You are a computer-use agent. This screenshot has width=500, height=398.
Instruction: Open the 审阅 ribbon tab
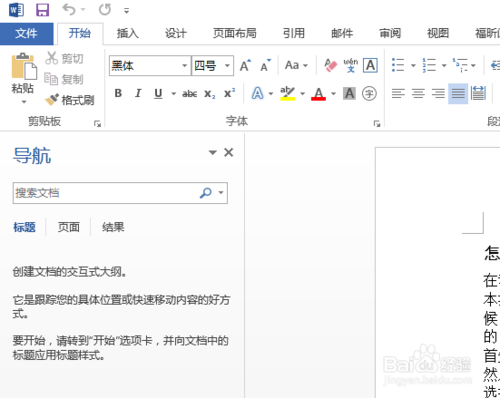tap(390, 33)
